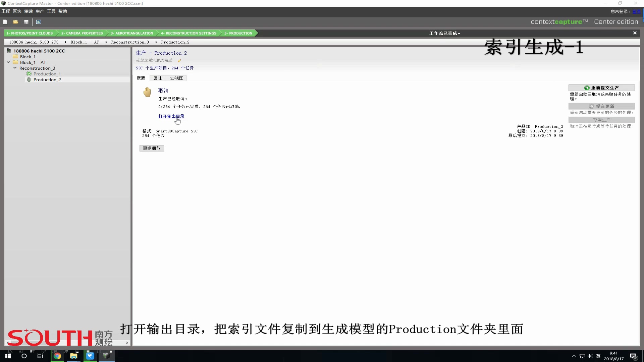Expand the Reconstruction_3 tree node
644x362 pixels.
[x=15, y=68]
